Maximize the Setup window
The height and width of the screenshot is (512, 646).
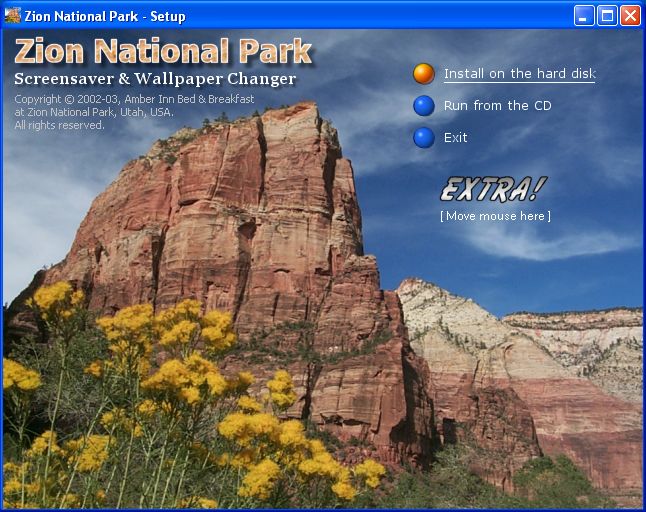click(x=607, y=16)
